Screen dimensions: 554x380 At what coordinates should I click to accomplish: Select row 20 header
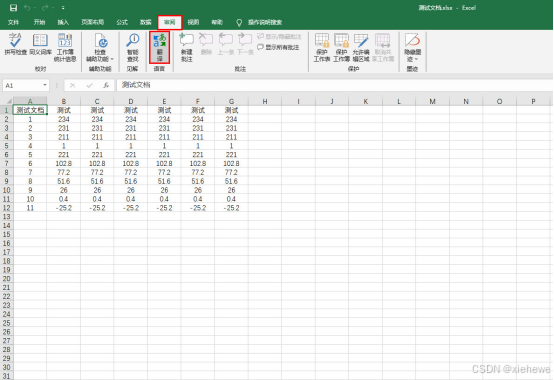pyautogui.click(x=7, y=279)
